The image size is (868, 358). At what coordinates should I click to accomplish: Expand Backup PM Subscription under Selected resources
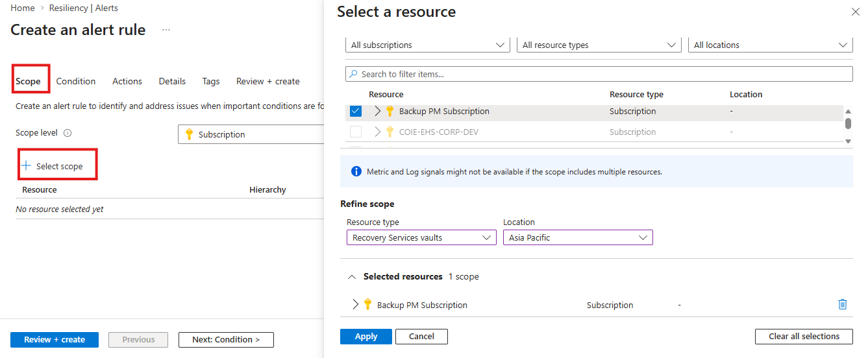[355, 304]
